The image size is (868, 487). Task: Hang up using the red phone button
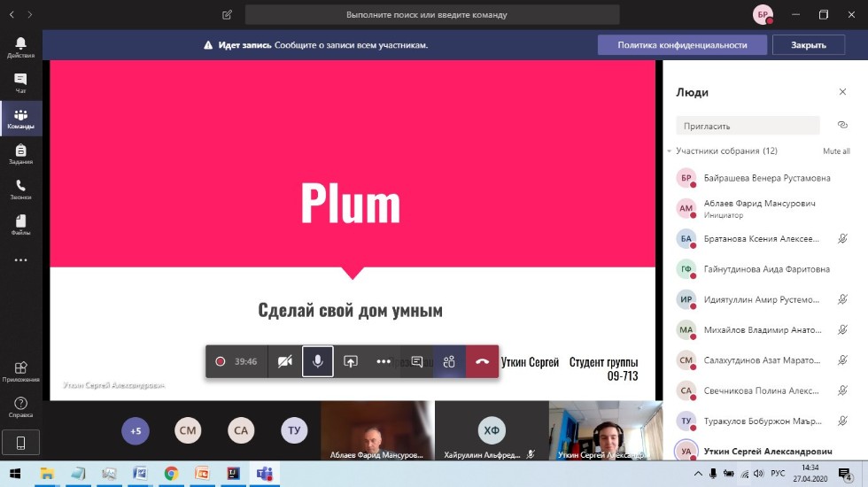pos(482,361)
